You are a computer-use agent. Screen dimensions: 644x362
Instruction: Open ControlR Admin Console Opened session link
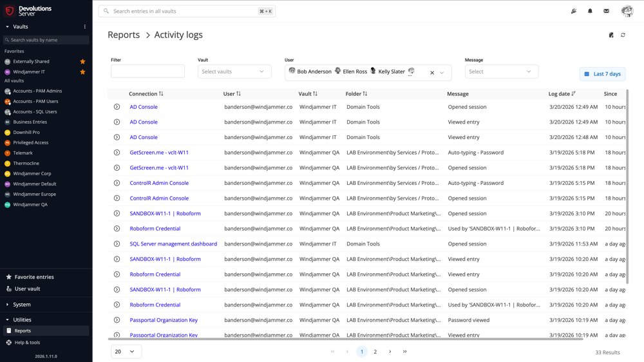tap(159, 198)
